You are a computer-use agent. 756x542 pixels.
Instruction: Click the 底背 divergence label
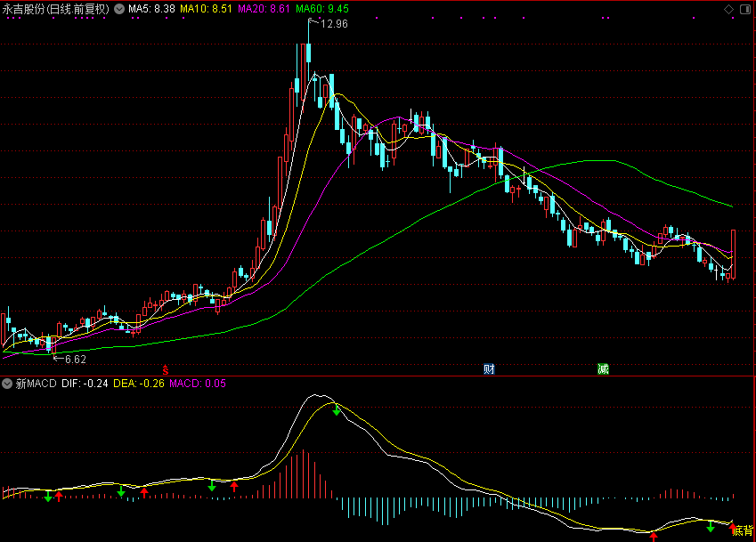pos(743,531)
